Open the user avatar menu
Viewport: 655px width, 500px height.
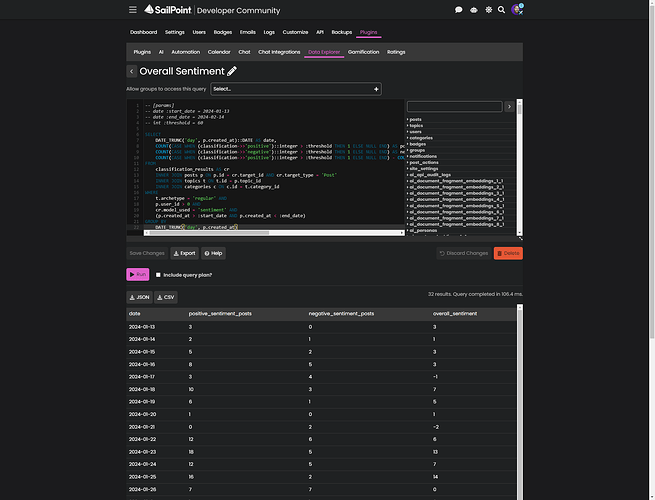517,9
